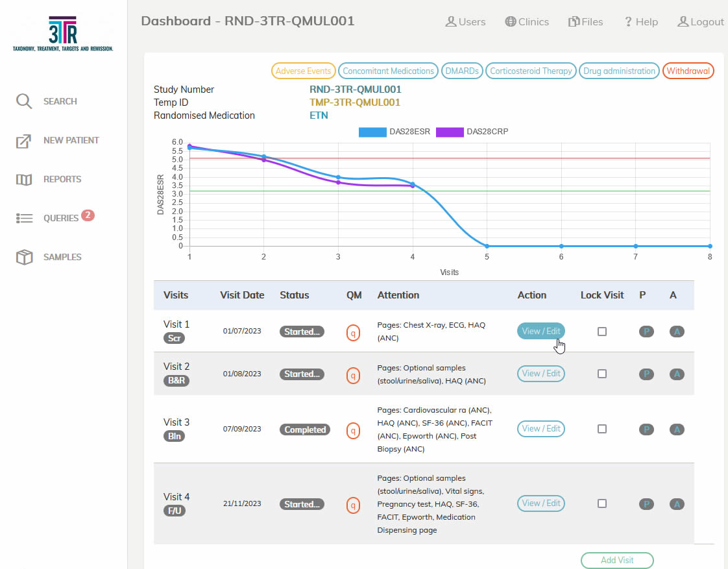Click the ETN randomised medication value
728x569 pixels.
pos(319,115)
